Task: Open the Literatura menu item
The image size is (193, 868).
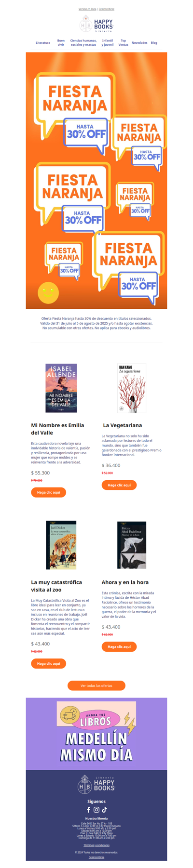Action: (x=43, y=43)
